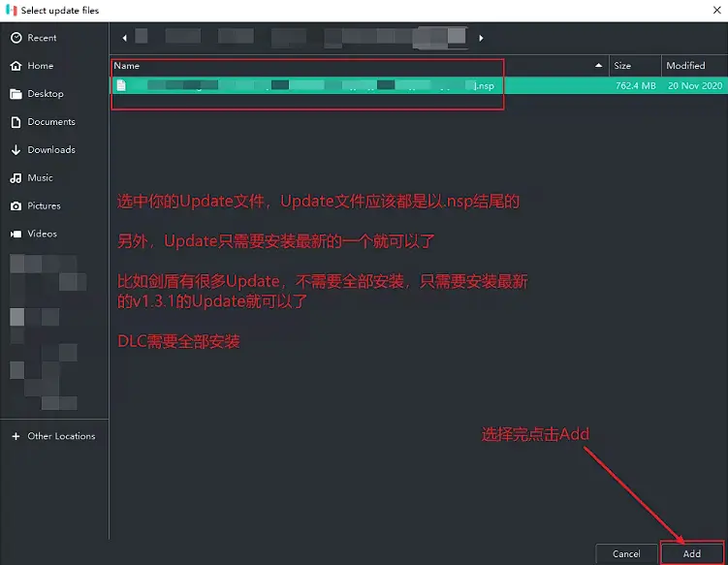
Task: Browse the Music folder
Action: (x=54, y=177)
